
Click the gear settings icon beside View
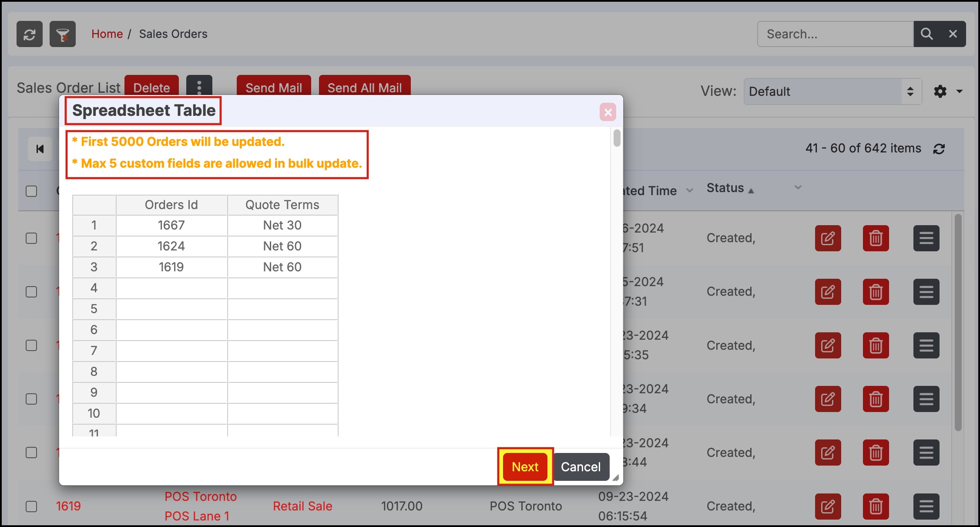coord(940,91)
